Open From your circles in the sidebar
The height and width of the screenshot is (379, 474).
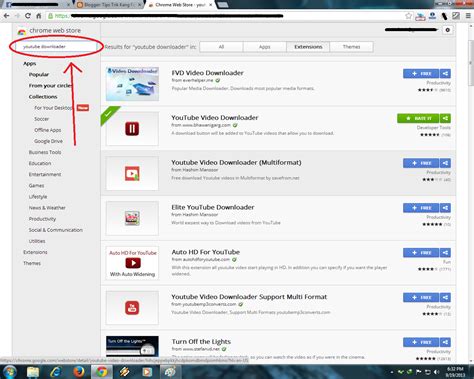coord(50,86)
